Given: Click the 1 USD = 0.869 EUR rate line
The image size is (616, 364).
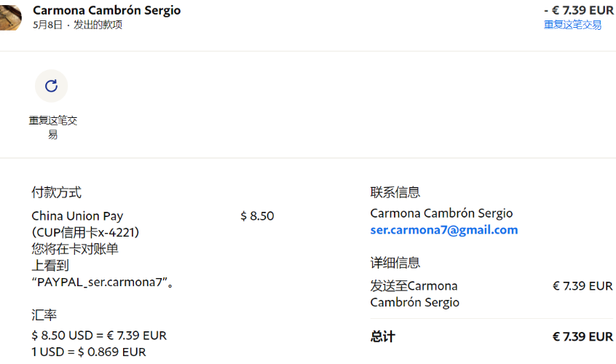Looking at the screenshot, I should click(x=89, y=352).
